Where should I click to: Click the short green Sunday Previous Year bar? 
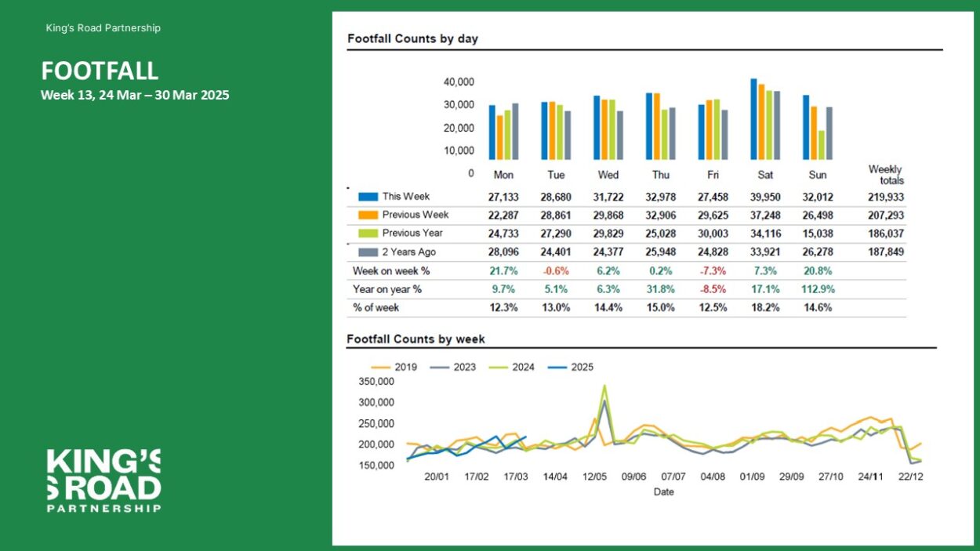(822, 146)
